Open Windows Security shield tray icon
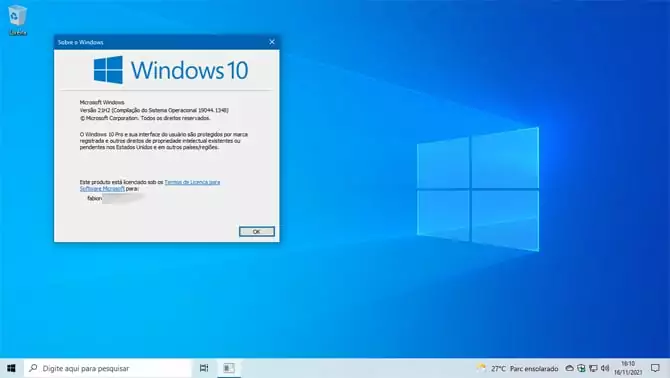670x378 pixels. 581,368
